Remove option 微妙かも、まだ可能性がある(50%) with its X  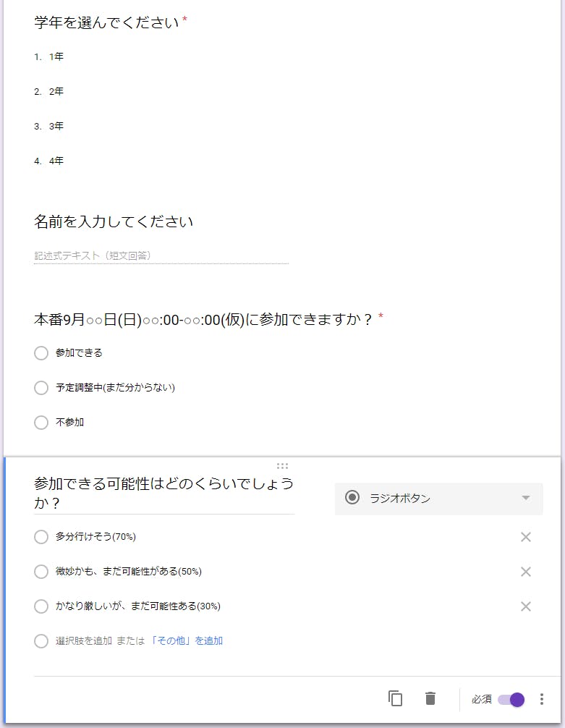(x=525, y=572)
